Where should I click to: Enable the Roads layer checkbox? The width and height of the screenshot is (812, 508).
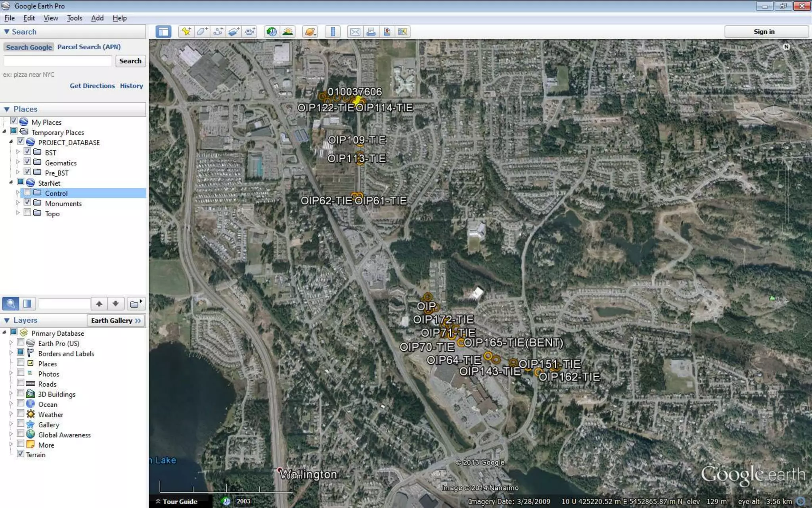[21, 383]
